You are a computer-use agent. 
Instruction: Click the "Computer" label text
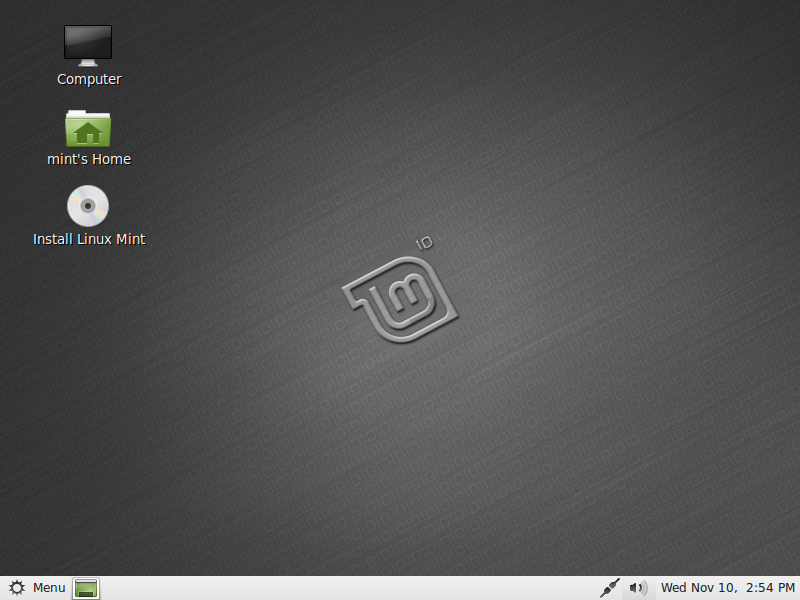tap(89, 80)
